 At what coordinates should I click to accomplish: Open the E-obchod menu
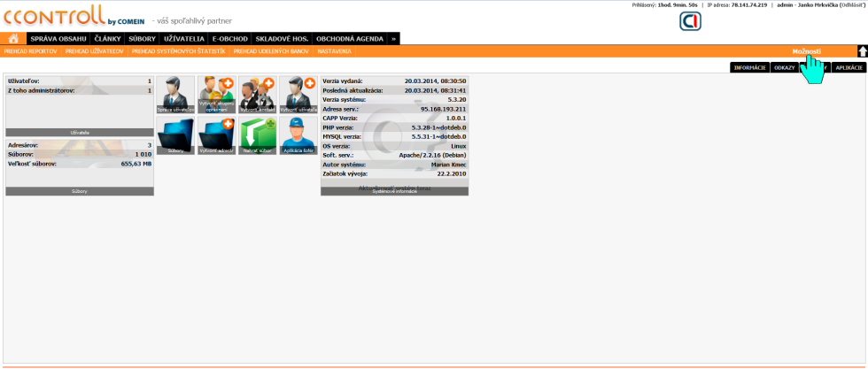[x=229, y=39]
